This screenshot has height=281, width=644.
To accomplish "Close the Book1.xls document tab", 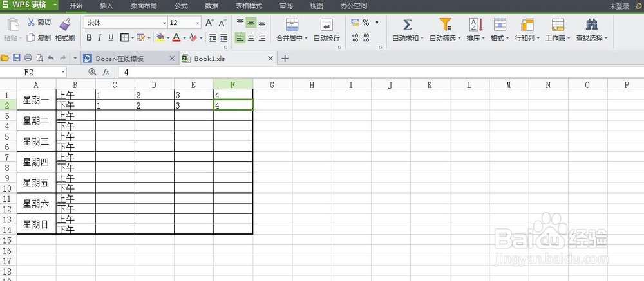I will pyautogui.click(x=270, y=59).
